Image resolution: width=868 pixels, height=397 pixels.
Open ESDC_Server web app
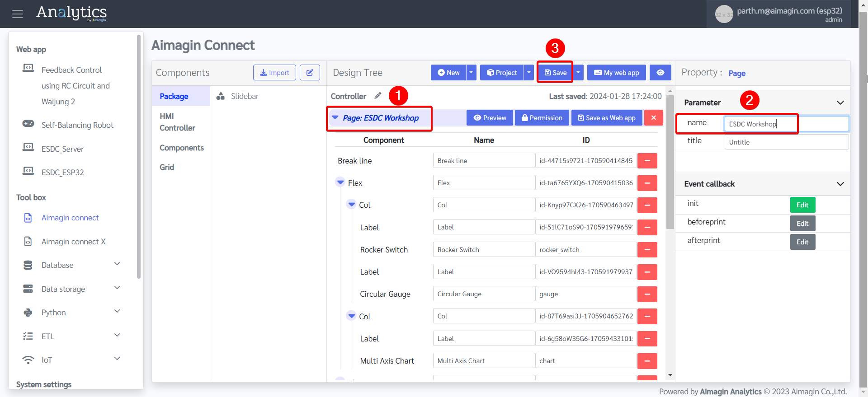[62, 149]
